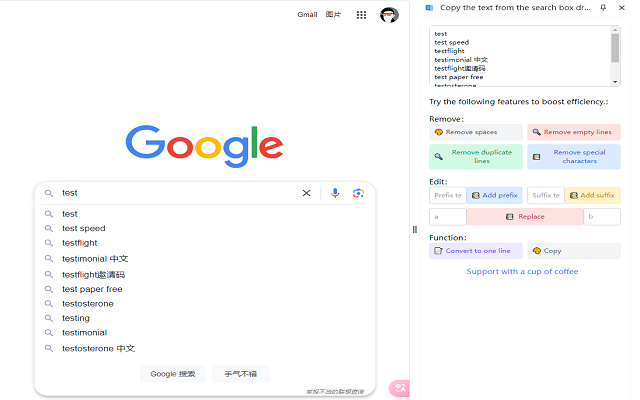Click the Copy button in Function section
The width and height of the screenshot is (640, 400).
(x=574, y=251)
